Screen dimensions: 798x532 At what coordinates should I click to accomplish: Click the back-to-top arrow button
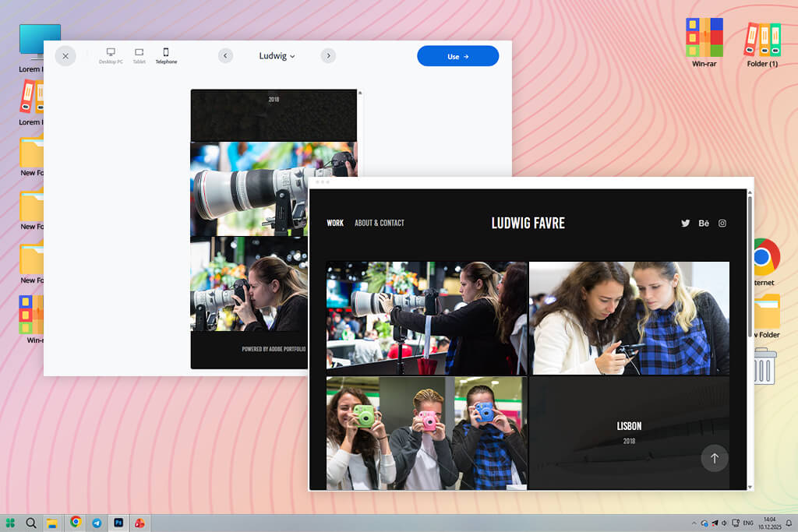715,458
